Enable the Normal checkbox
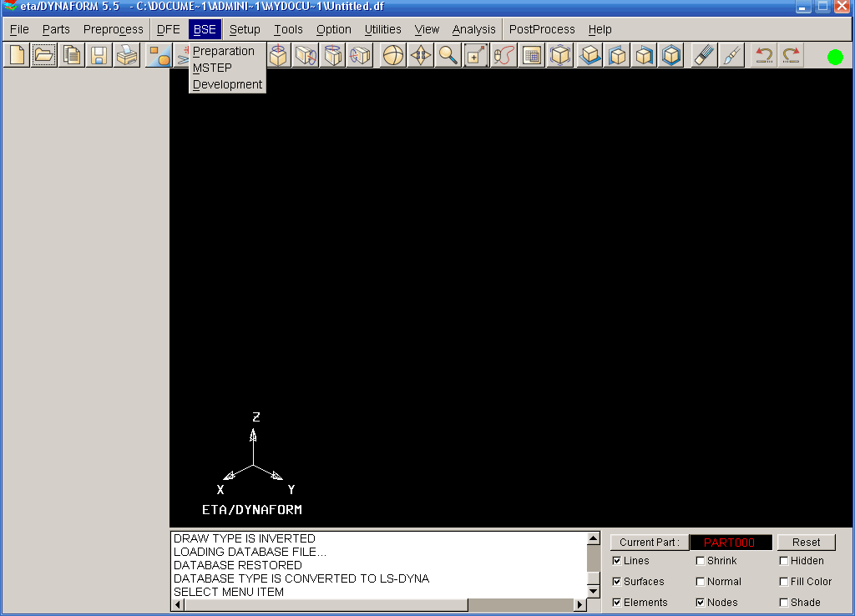Screen dimensions: 855x616 point(701,582)
